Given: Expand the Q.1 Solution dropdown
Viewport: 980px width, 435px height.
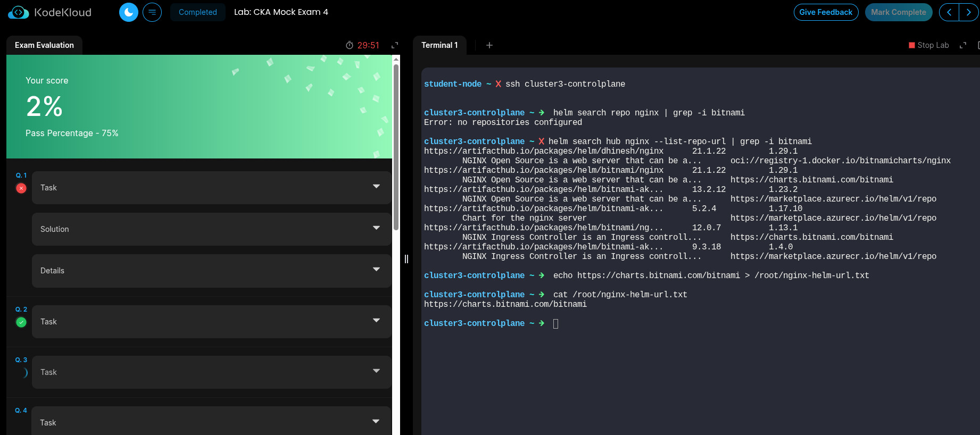Looking at the screenshot, I should (212, 229).
